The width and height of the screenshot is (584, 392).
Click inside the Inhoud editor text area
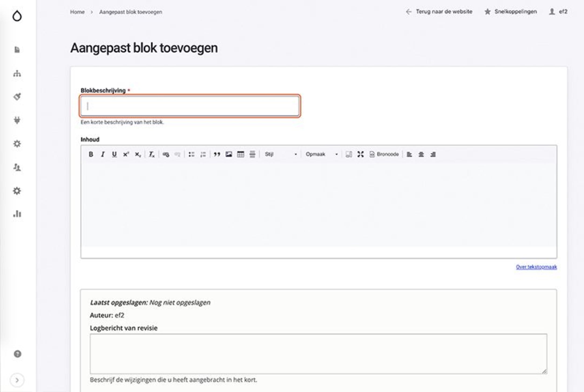(x=319, y=205)
